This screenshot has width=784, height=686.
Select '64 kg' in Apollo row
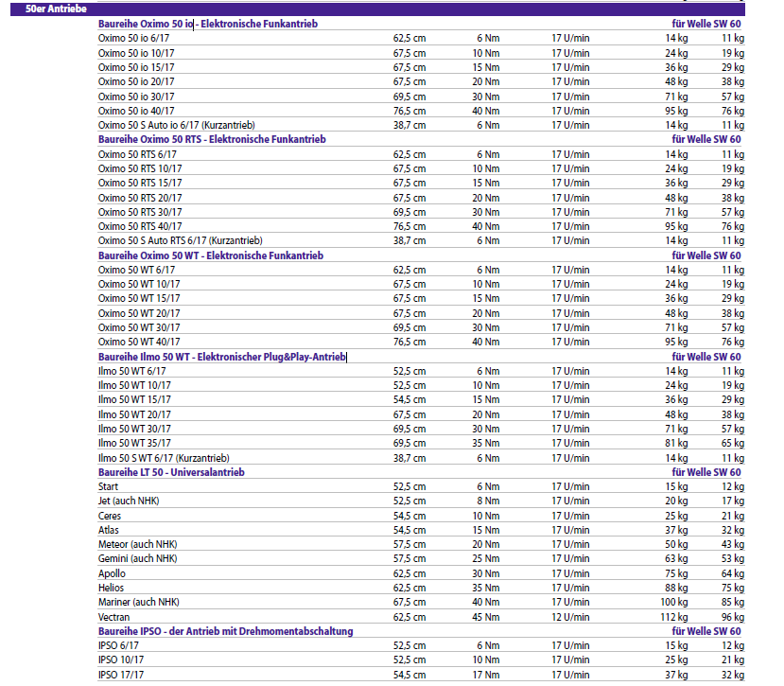pos(733,573)
